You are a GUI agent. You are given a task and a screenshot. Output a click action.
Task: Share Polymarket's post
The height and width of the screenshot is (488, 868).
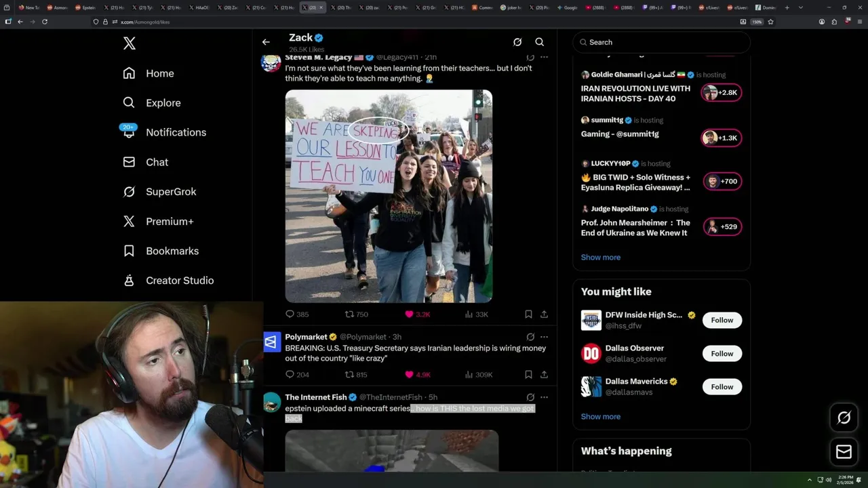[x=544, y=375]
